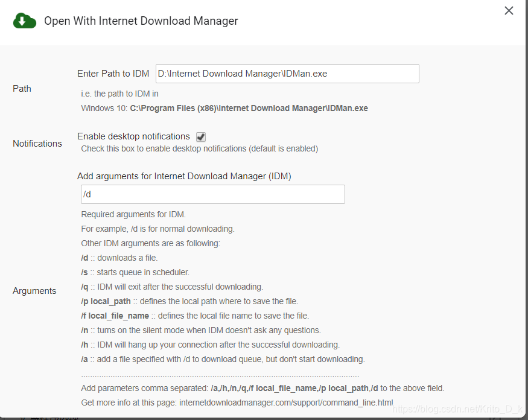
Task: Click the '/p local_path' description line
Action: 189,301
